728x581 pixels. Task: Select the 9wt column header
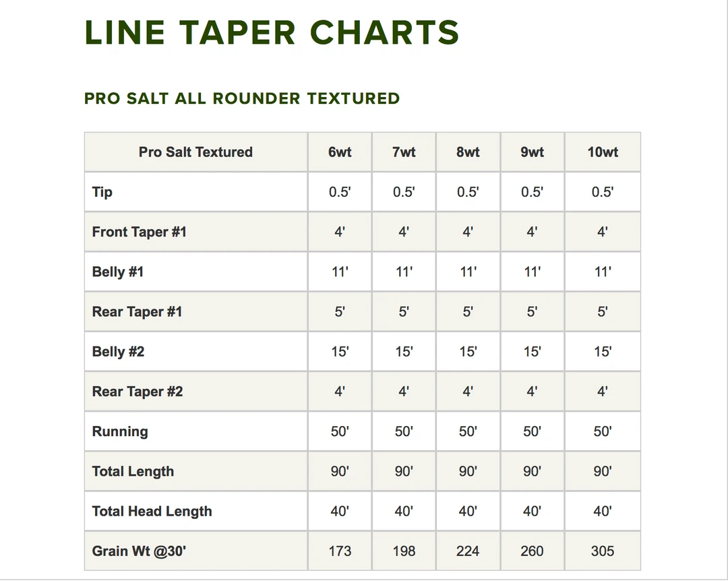click(x=532, y=152)
